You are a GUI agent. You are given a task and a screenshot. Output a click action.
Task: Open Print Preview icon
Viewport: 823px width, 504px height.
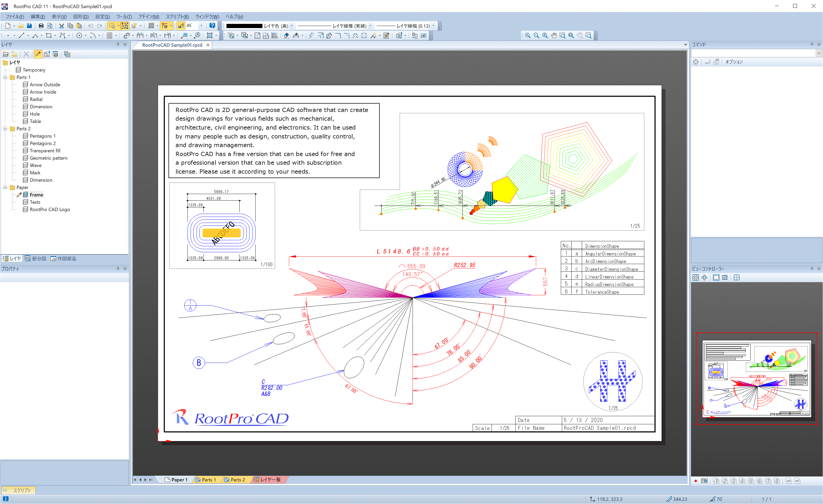pos(50,26)
